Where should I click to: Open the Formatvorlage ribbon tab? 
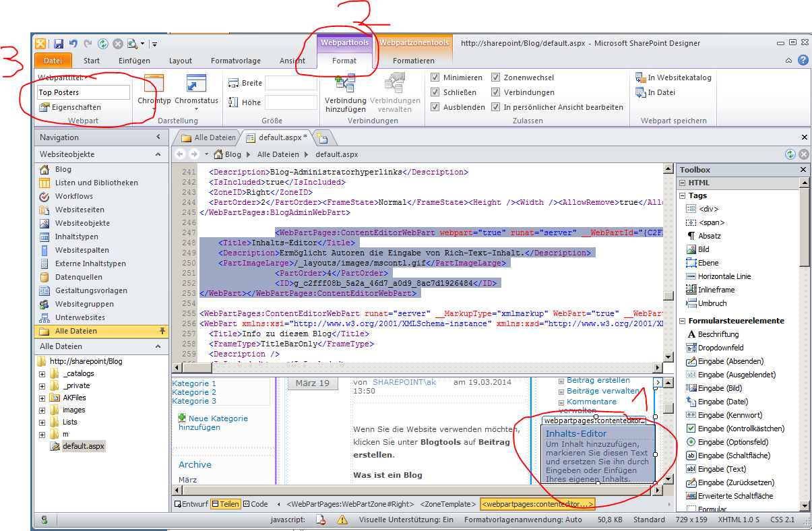[x=236, y=61]
